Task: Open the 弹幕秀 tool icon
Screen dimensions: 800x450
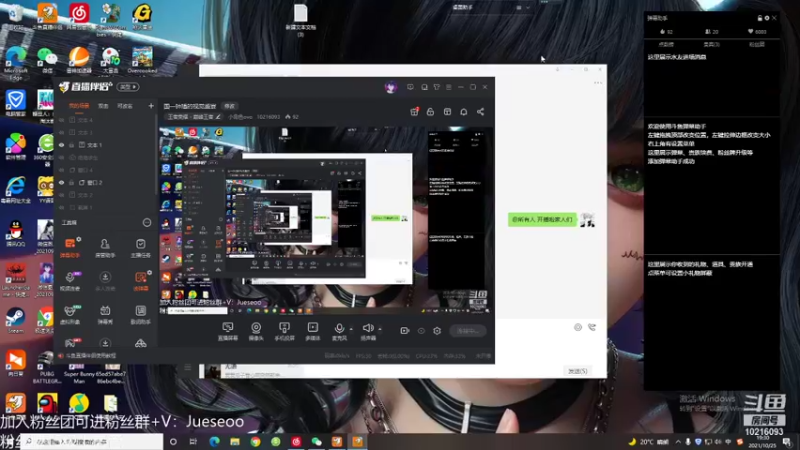Action: point(105,313)
